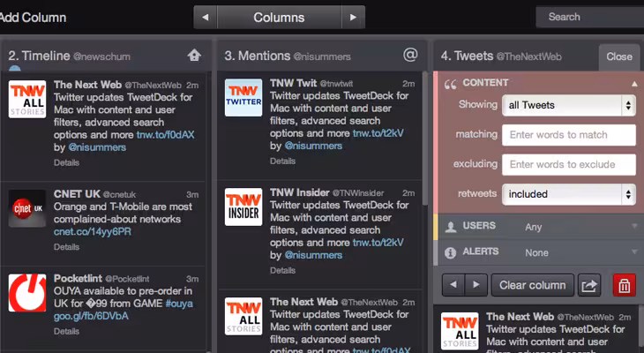Click The Next Web name in Timeline
Image resolution: width=644 pixels, height=353 pixels.
87,85
